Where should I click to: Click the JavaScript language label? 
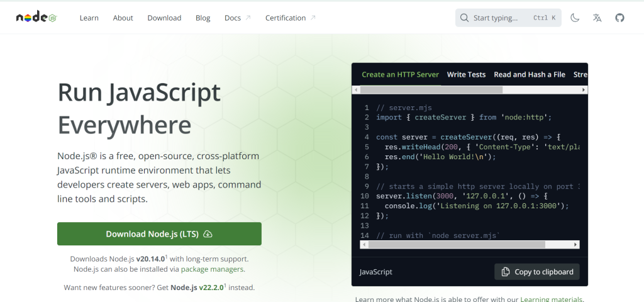coord(376,272)
